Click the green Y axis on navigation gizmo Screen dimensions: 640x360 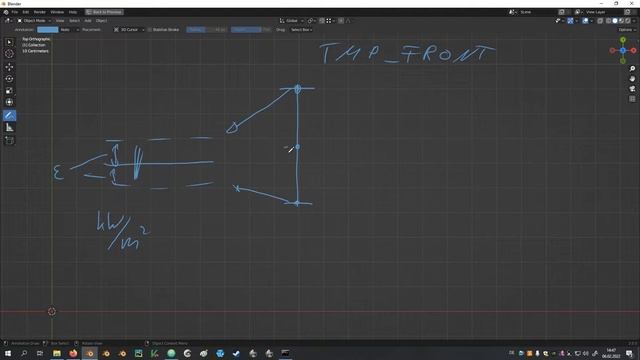pos(623,40)
